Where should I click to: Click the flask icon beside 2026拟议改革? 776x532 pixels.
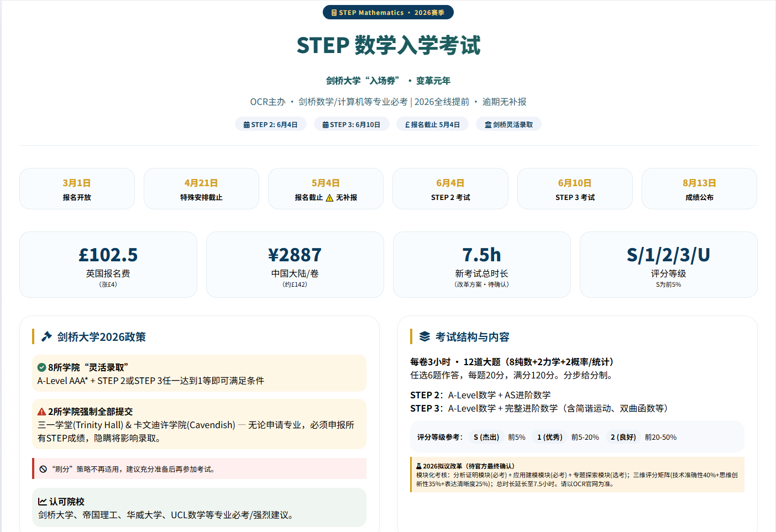point(419,466)
